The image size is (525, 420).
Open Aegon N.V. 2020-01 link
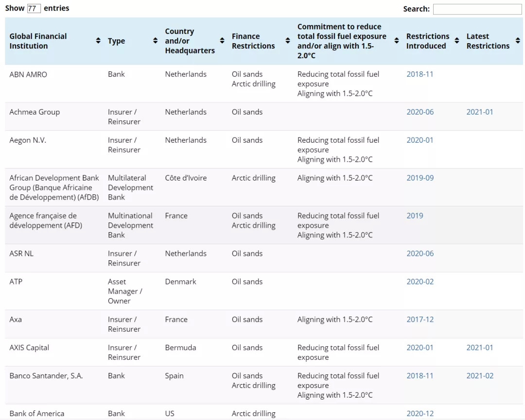pyautogui.click(x=420, y=140)
